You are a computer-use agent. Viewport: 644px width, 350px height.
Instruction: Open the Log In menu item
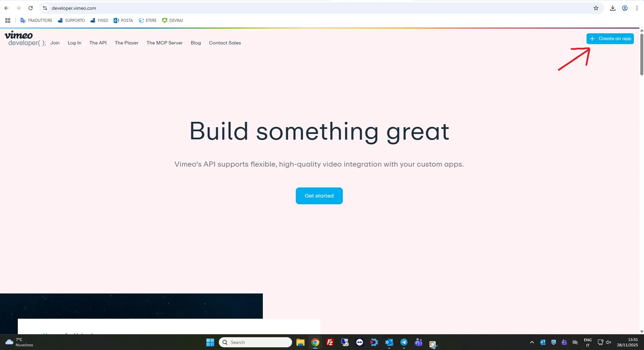[75, 43]
